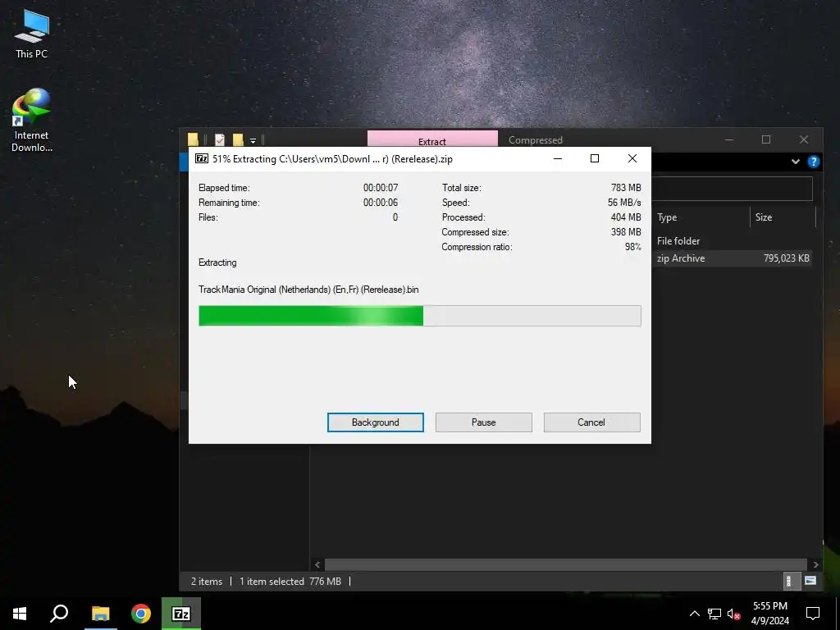Click the Elapsed time value 00:00:07
840x630 pixels.
(381, 188)
